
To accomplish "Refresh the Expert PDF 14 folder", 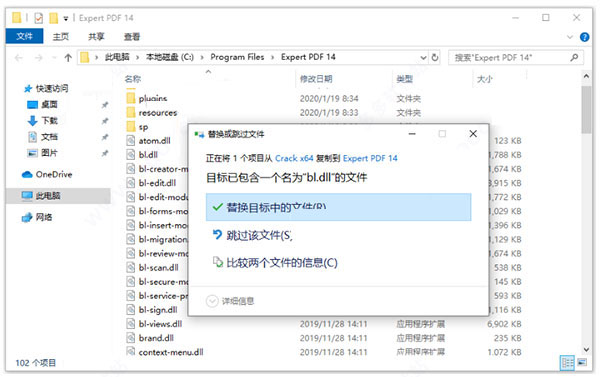I will [x=435, y=57].
